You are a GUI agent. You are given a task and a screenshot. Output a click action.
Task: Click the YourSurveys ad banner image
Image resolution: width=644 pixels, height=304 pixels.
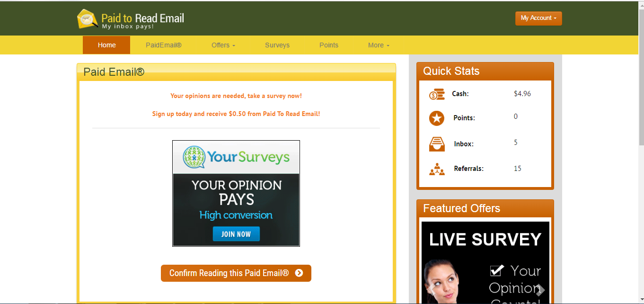click(x=236, y=193)
